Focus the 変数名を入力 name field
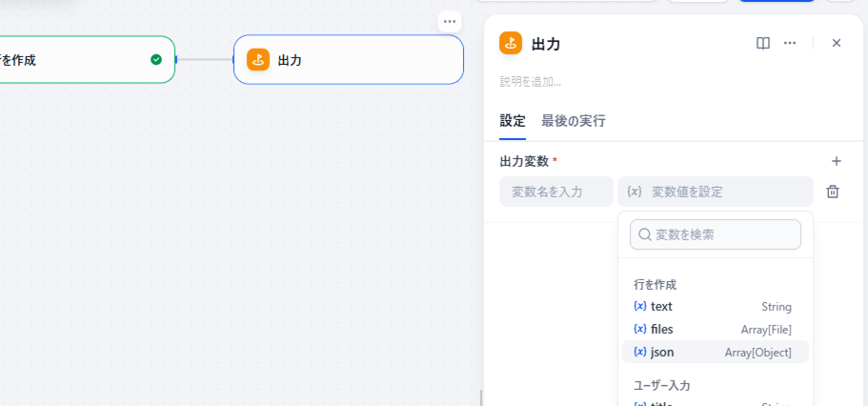Image resolution: width=868 pixels, height=406 pixels. tap(556, 192)
